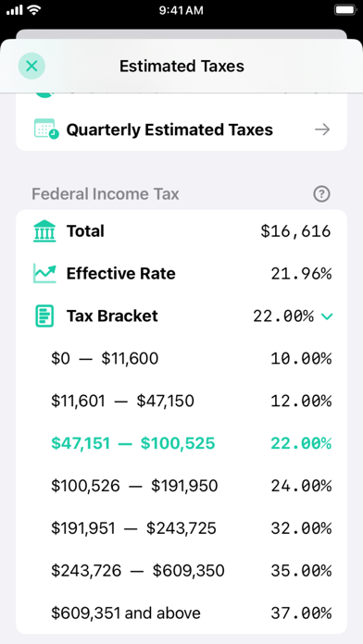Tap the Effective Rate chart icon
The height and width of the screenshot is (644, 363).
coord(44,274)
